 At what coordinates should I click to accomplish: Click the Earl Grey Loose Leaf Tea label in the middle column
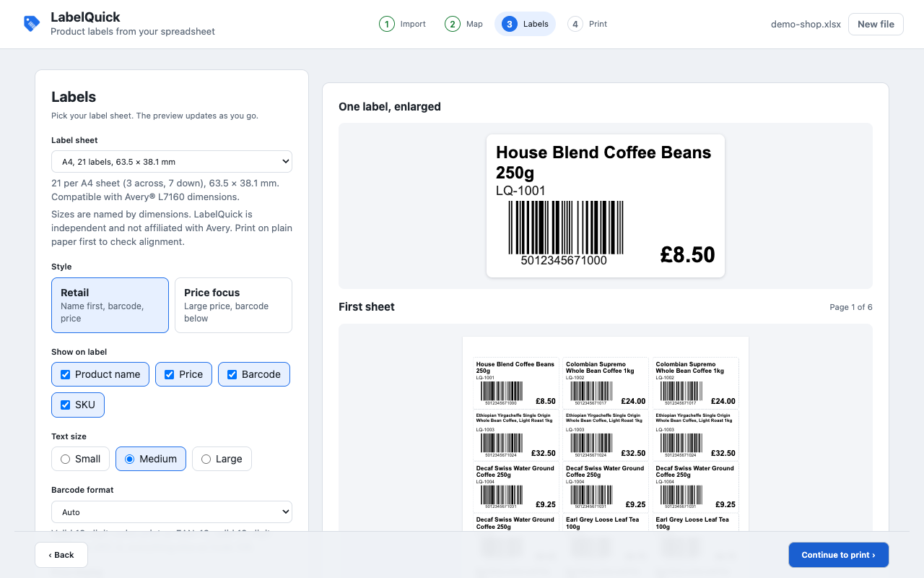pos(606,522)
